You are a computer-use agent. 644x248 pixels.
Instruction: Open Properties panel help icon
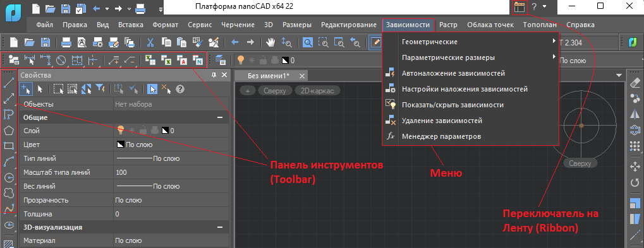[x=179, y=88]
